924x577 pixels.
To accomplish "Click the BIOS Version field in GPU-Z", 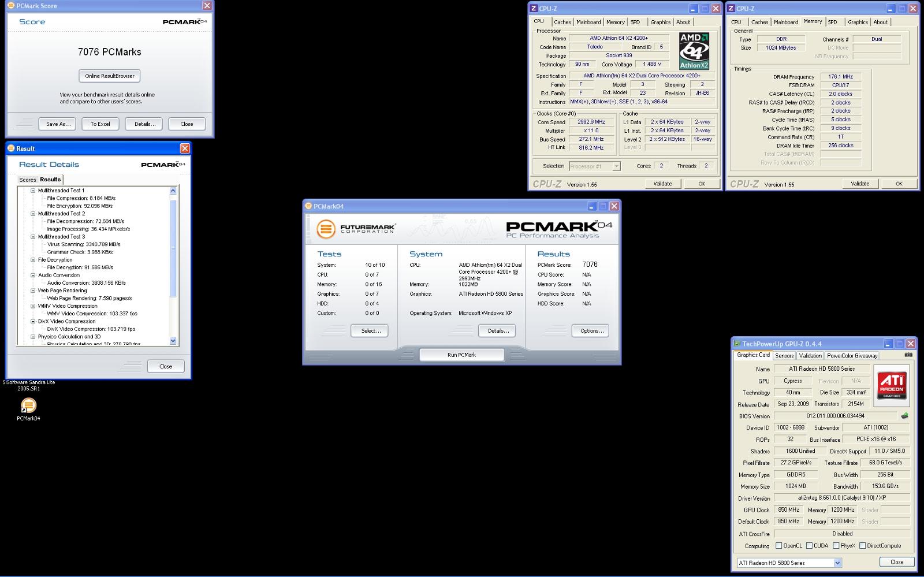I will pos(835,416).
